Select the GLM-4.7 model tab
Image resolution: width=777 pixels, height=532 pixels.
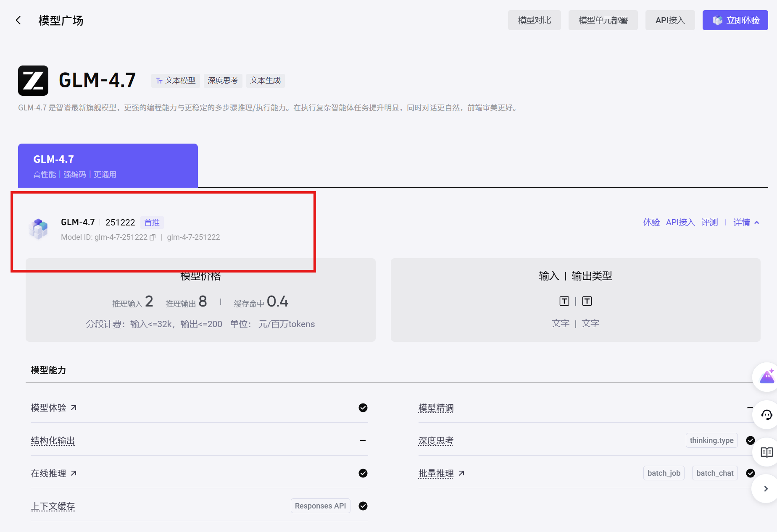[108, 165]
